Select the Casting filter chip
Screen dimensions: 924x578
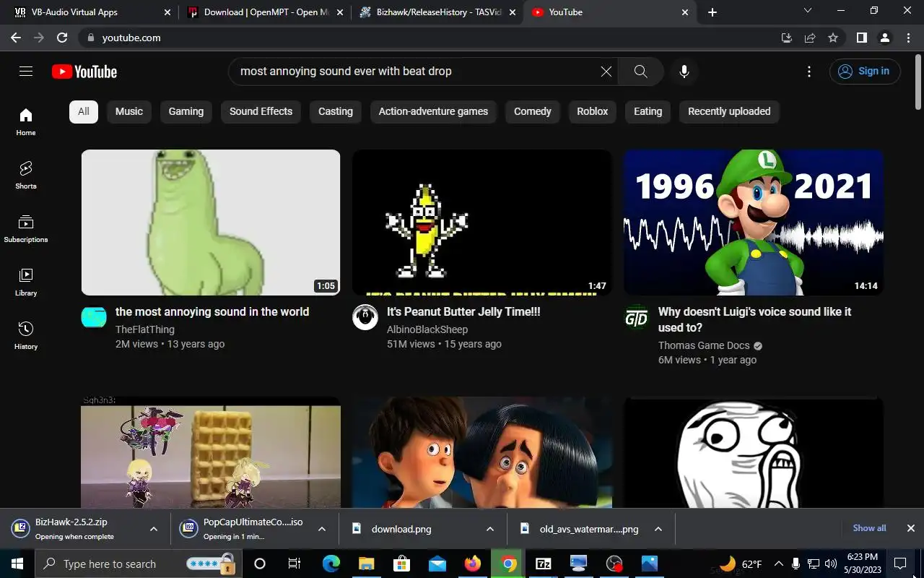coord(336,111)
